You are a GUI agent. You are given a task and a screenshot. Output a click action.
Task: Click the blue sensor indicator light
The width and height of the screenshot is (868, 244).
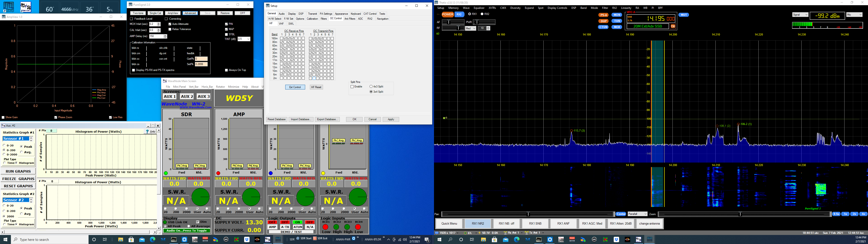(271, 173)
